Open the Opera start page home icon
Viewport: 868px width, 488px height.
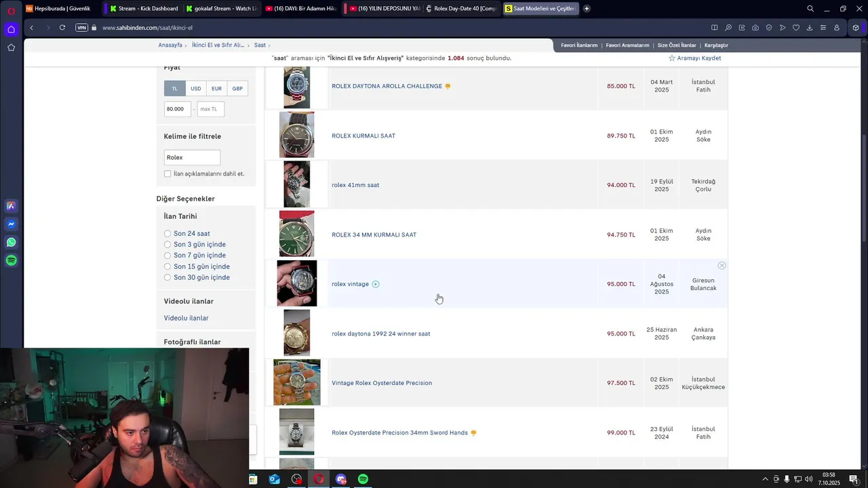11,29
